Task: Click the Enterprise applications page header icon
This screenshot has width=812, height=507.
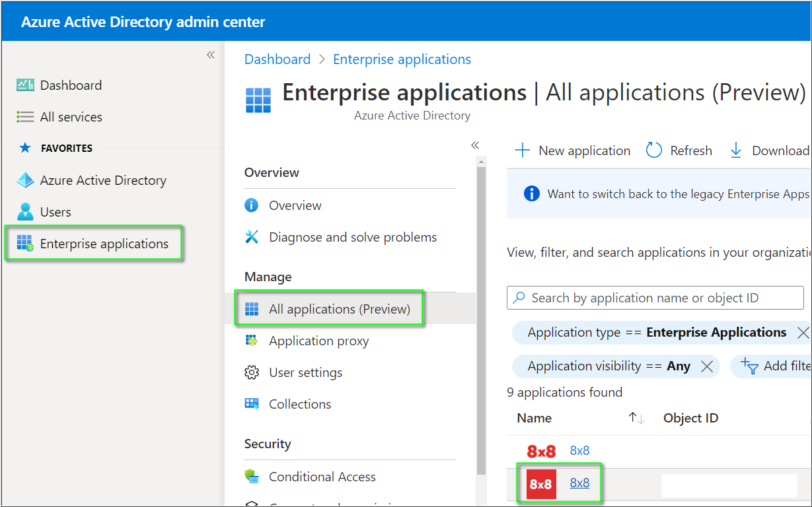Action: point(258,100)
